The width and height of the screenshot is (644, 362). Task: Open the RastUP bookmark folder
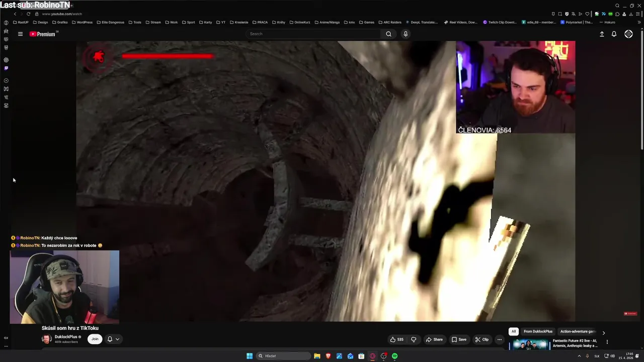pyautogui.click(x=21, y=22)
